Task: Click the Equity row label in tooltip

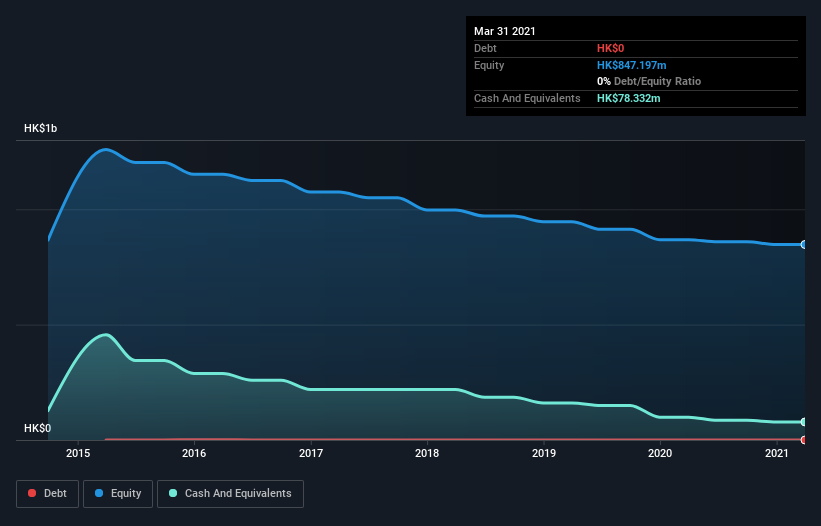Action: coord(489,65)
